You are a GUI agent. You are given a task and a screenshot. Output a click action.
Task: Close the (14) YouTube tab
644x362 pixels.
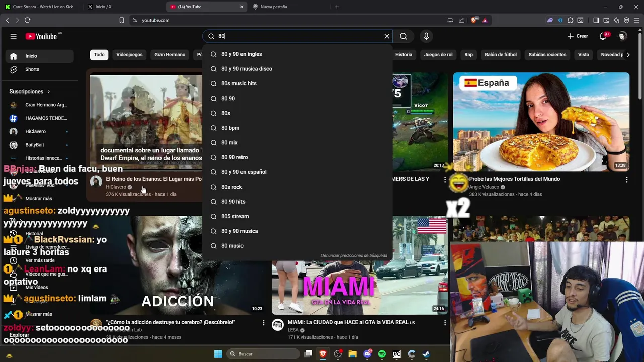click(242, 7)
